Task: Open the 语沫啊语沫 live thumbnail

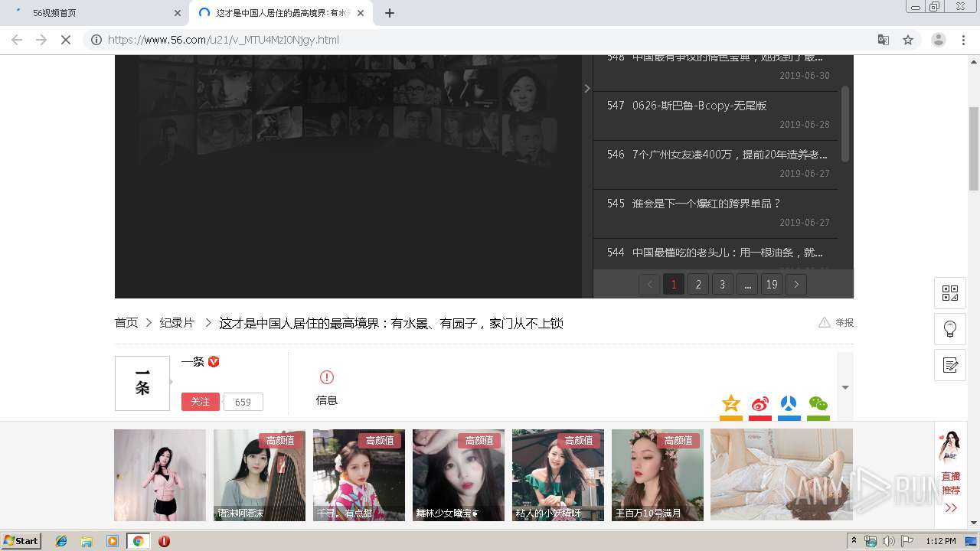Action: tap(260, 475)
